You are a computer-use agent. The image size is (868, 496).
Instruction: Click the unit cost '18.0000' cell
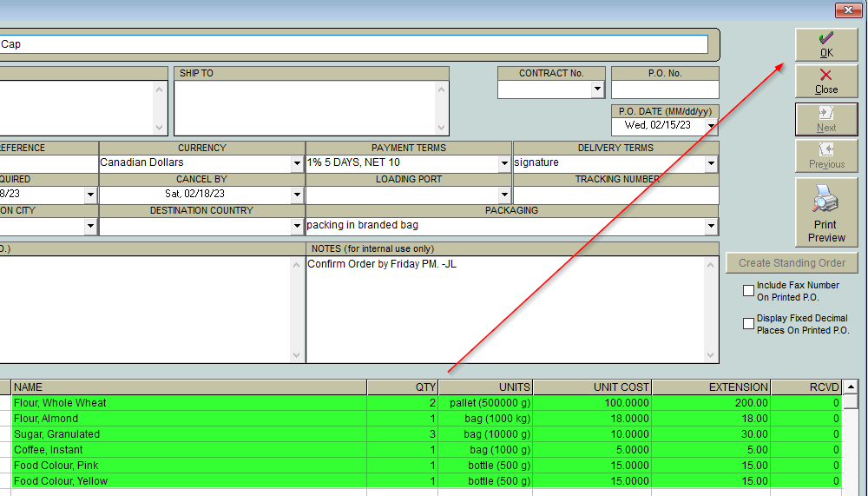tap(592, 419)
